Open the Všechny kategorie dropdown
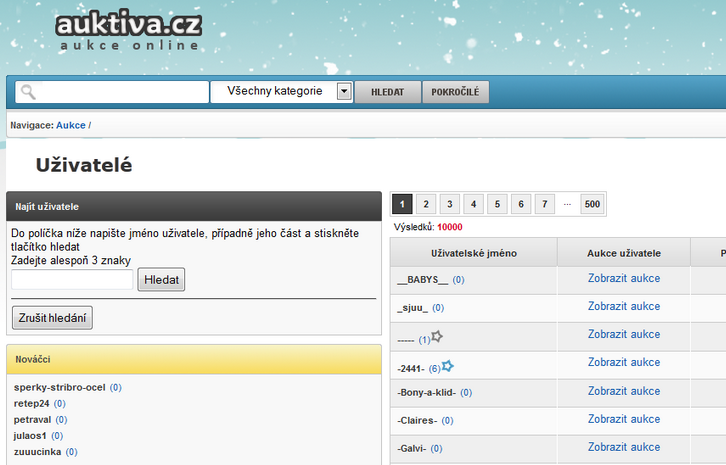 (282, 91)
